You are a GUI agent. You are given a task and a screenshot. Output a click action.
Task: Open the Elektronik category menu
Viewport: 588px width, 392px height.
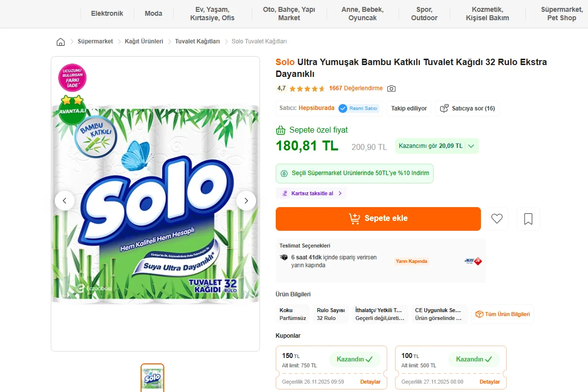[107, 14]
